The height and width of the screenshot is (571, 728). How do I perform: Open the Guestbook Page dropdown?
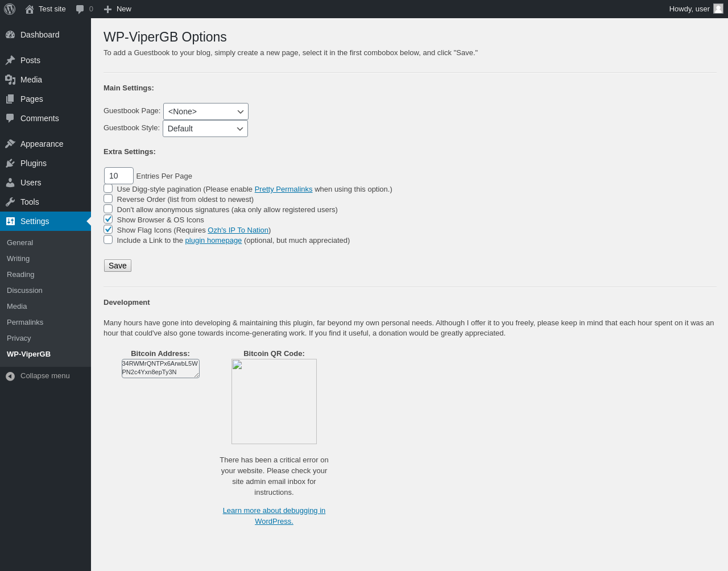pyautogui.click(x=206, y=111)
